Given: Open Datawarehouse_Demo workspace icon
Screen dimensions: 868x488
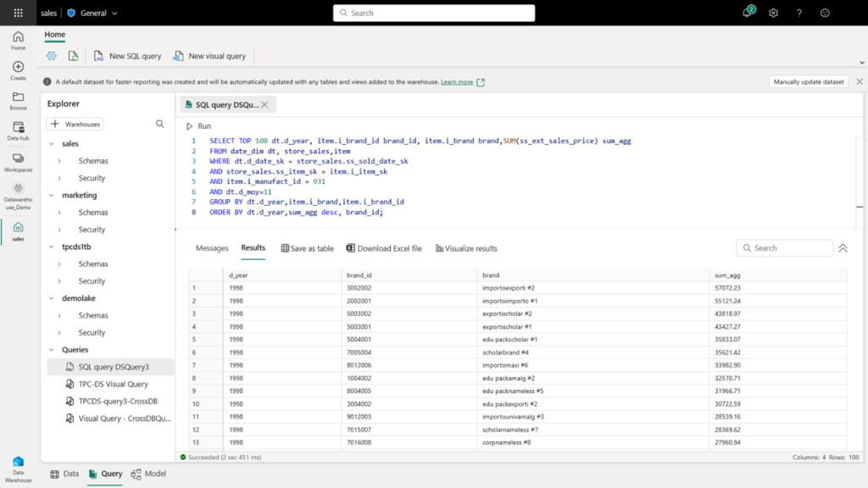Looking at the screenshot, I should point(19,197).
